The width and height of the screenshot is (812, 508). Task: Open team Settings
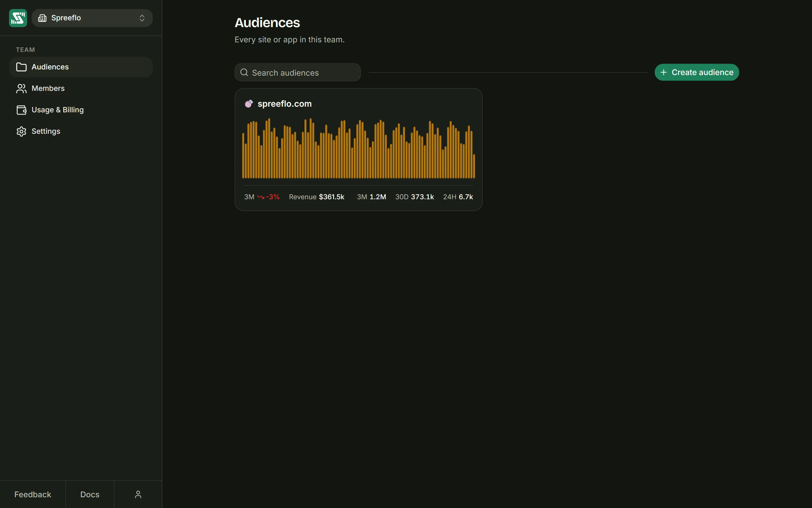81,131
